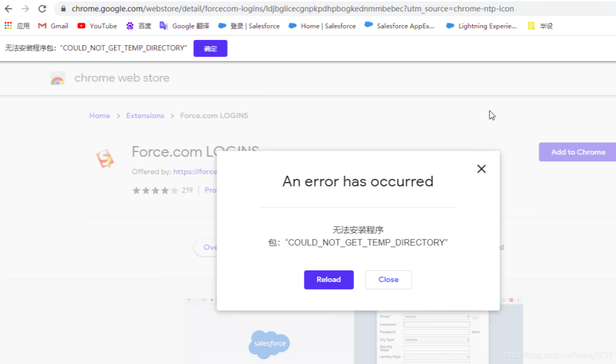Image resolution: width=616 pixels, height=364 pixels.
Task: Open the Gmail bookmark
Action: (x=53, y=26)
